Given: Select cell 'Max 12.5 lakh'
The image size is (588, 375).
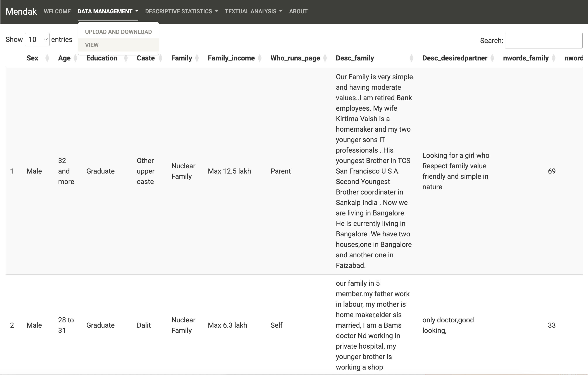Looking at the screenshot, I should (x=229, y=171).
